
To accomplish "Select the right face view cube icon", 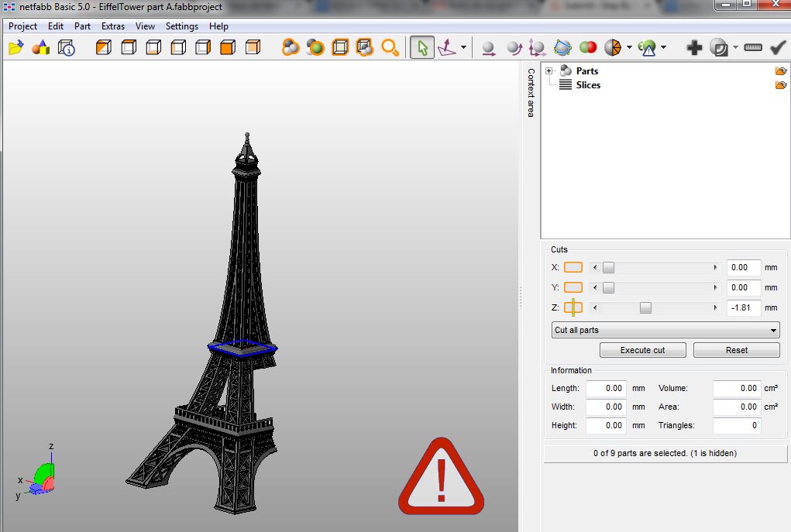I will pos(203,48).
